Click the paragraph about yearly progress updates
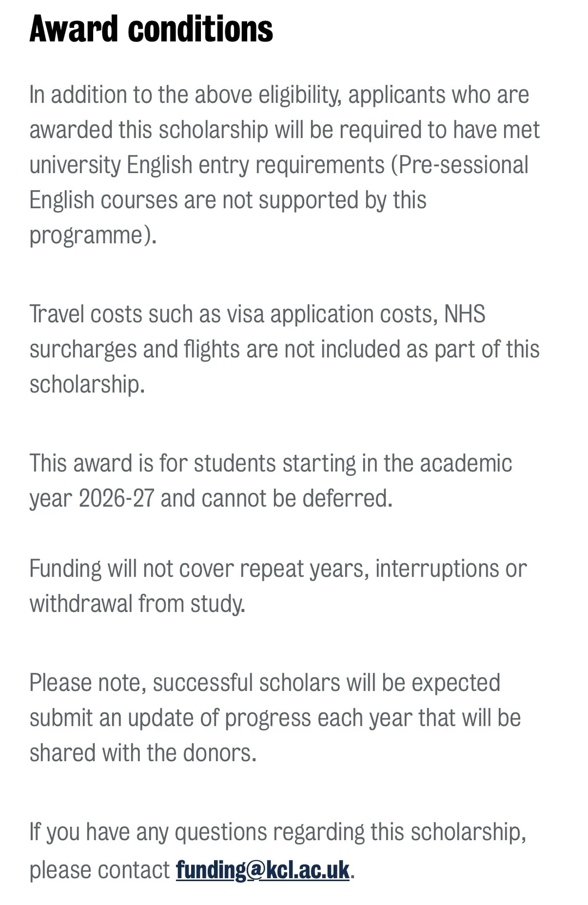The width and height of the screenshot is (588, 905). [275, 718]
